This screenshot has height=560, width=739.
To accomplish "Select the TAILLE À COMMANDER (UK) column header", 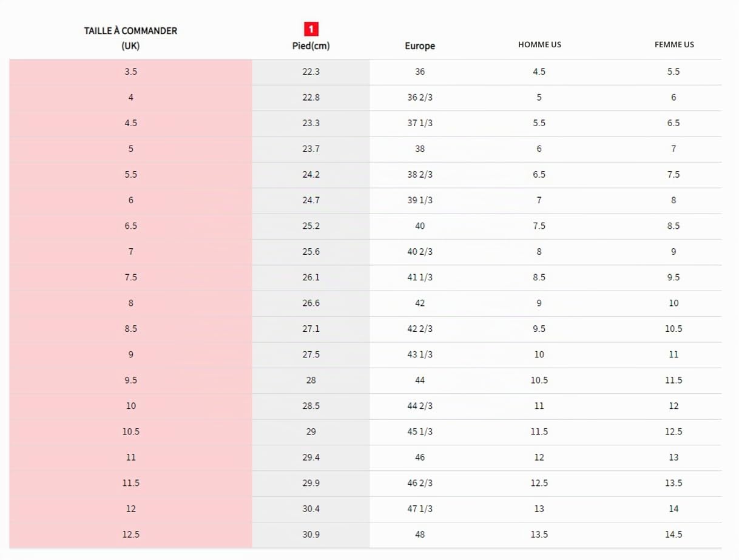I will pyautogui.click(x=130, y=38).
